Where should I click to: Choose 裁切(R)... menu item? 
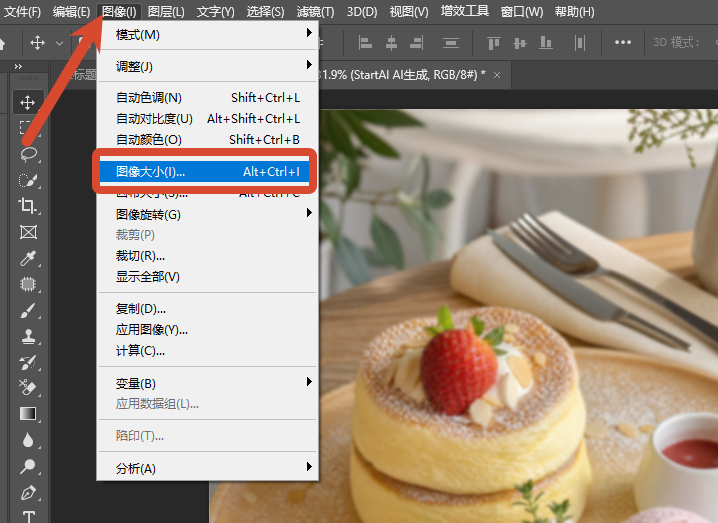click(208, 256)
